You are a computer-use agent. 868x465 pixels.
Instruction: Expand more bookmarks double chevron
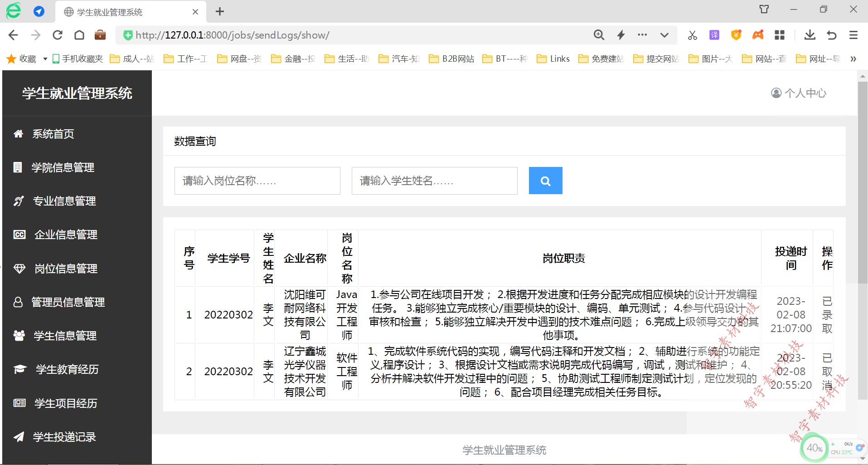pos(853,59)
